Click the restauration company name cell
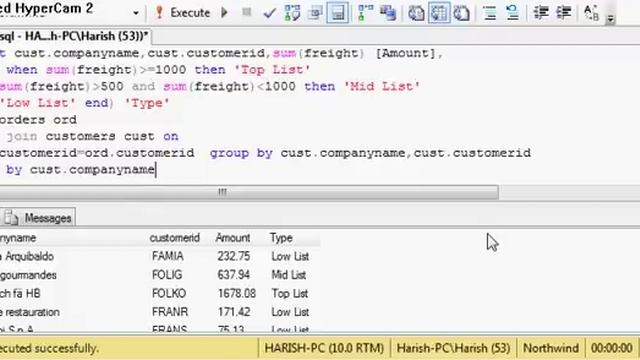This screenshot has height=360, width=640. [x=30, y=312]
